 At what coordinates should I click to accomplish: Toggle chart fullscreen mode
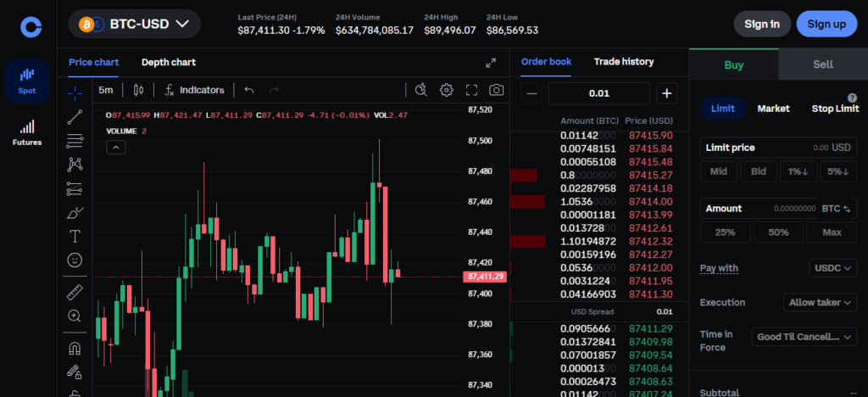tap(471, 90)
